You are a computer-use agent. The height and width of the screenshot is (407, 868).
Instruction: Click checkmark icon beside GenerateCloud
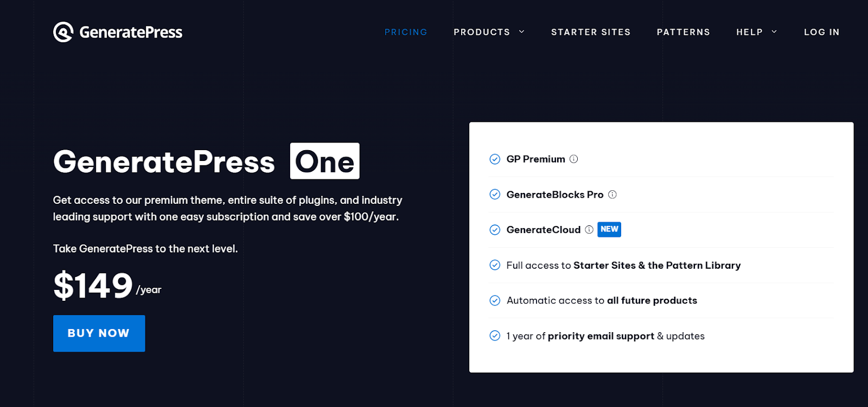tap(495, 230)
